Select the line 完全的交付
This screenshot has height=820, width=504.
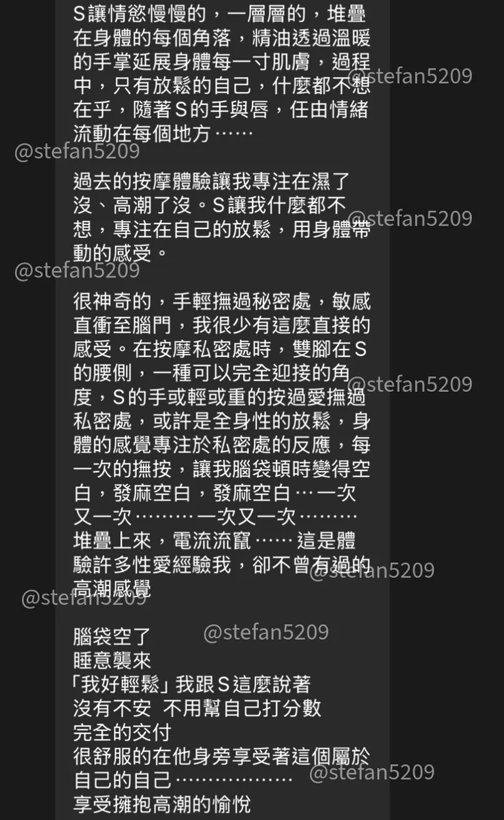tap(122, 732)
